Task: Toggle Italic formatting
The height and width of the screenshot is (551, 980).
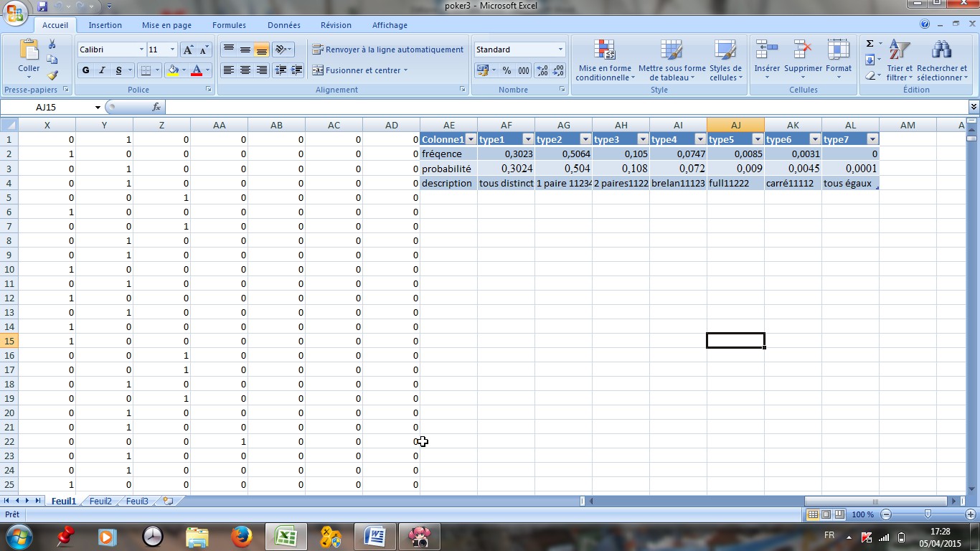Action: click(x=103, y=70)
